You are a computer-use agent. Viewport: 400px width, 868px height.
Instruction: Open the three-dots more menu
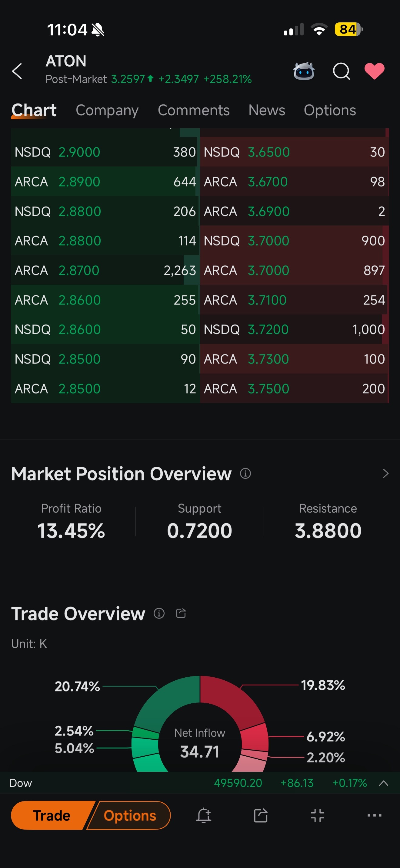click(x=374, y=815)
